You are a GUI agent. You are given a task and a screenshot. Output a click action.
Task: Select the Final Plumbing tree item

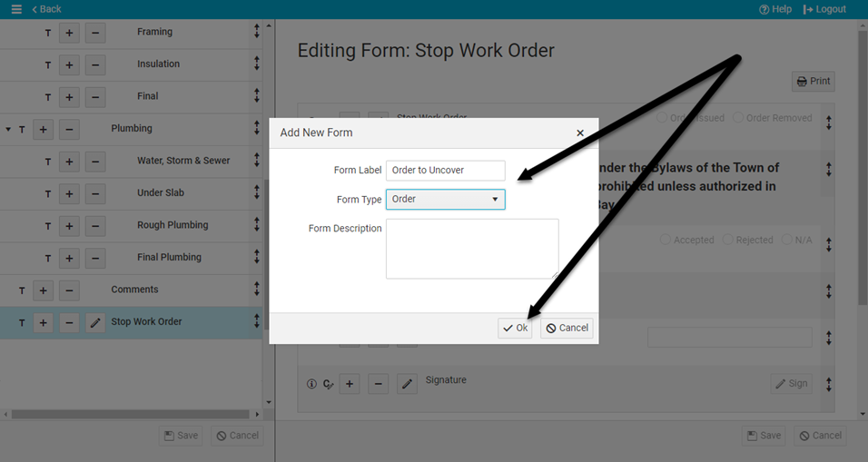170,257
